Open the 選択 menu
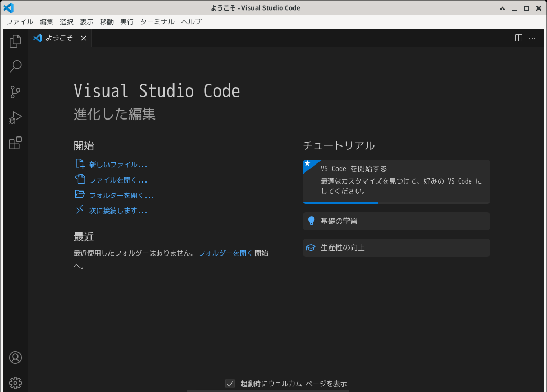Viewport: 547px width, 392px height. tap(67, 22)
